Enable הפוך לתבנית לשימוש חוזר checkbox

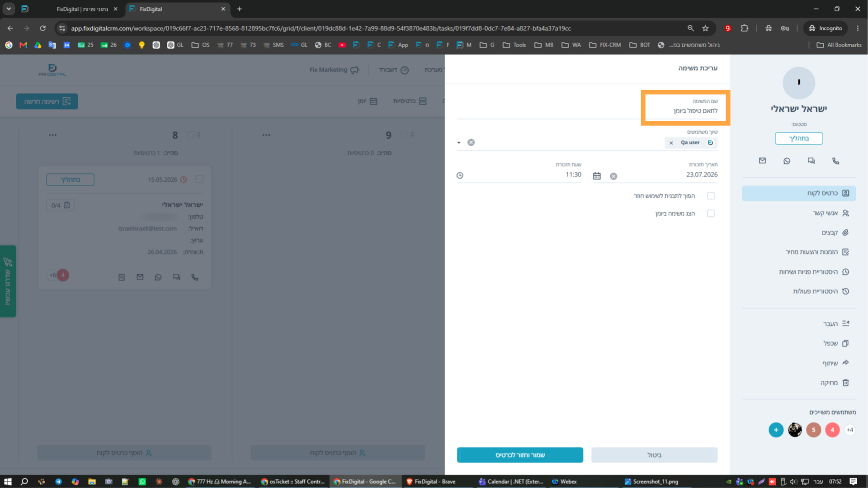[x=711, y=196]
